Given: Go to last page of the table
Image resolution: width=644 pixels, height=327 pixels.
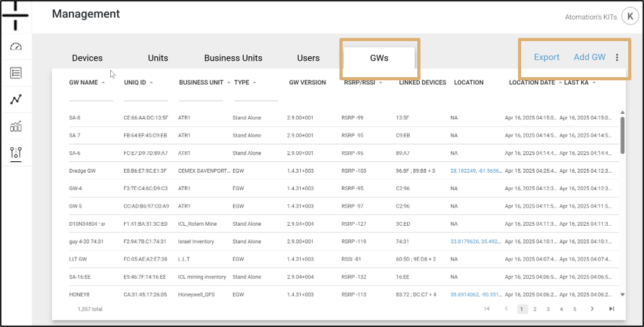Looking at the screenshot, I should tap(612, 309).
